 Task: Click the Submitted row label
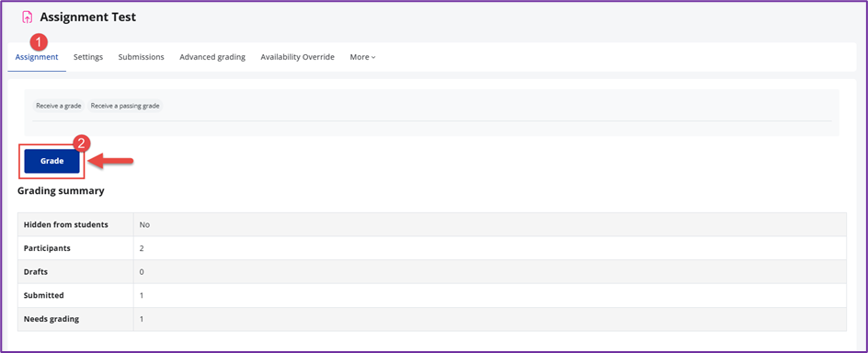(44, 295)
